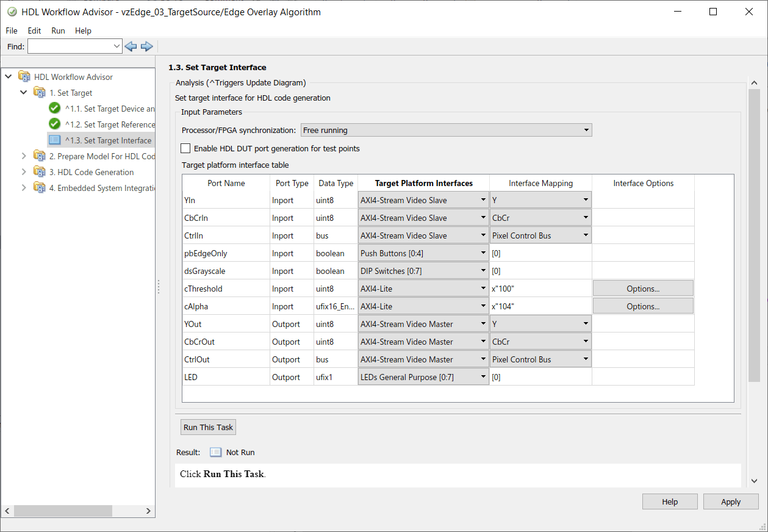Image resolution: width=768 pixels, height=532 pixels.
Task: Click the Find back arrow icon
Action: click(x=131, y=46)
